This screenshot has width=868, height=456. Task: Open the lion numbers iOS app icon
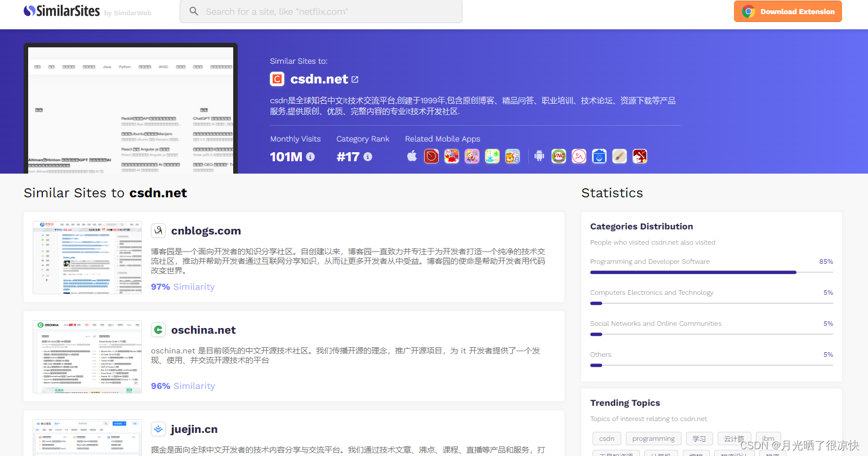[513, 156]
